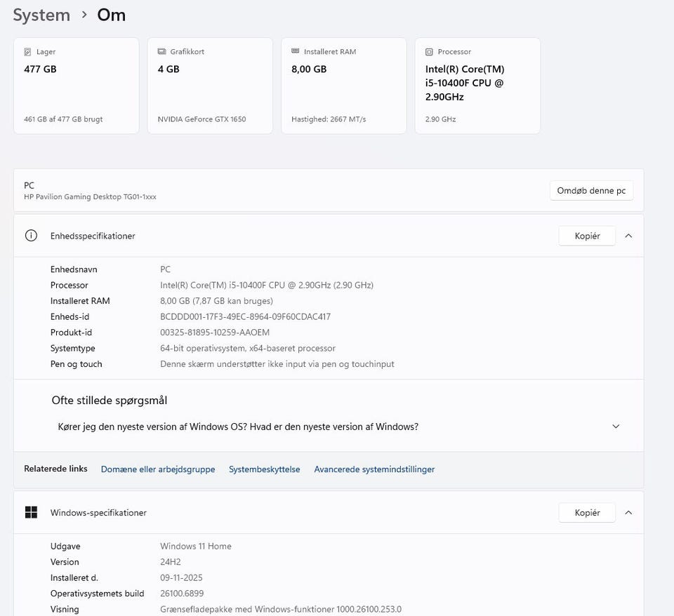The image size is (674, 616).
Task: Copy device specifications with Kopiér
Action: (x=587, y=236)
